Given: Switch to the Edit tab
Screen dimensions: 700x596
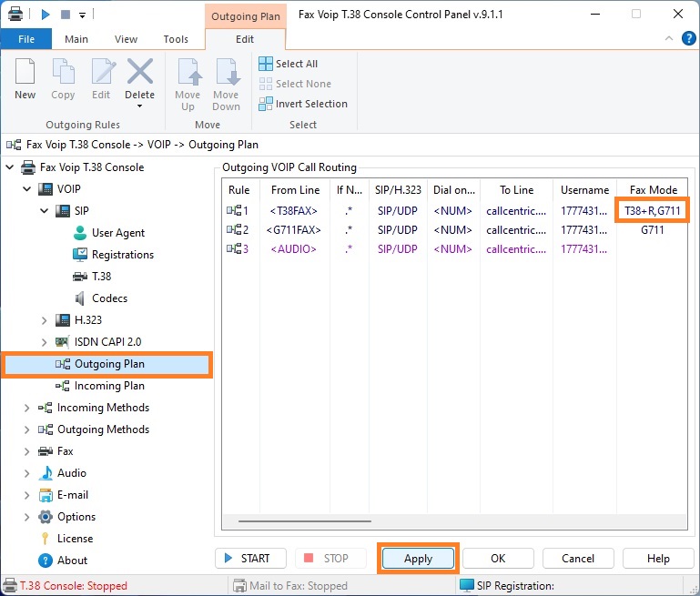Looking at the screenshot, I should [x=245, y=39].
